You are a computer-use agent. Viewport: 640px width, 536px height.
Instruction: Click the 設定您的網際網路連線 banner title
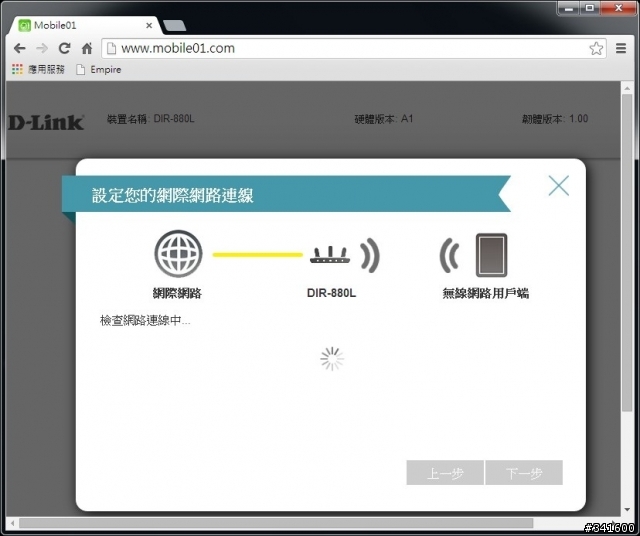click(x=172, y=195)
